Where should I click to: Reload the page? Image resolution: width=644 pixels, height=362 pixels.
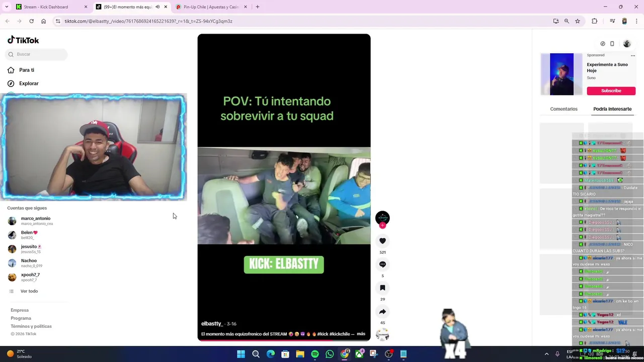pyautogui.click(x=31, y=21)
